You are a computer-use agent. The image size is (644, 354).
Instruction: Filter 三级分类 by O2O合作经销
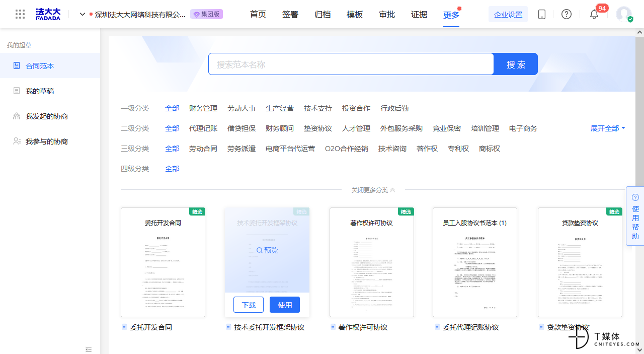pos(347,149)
